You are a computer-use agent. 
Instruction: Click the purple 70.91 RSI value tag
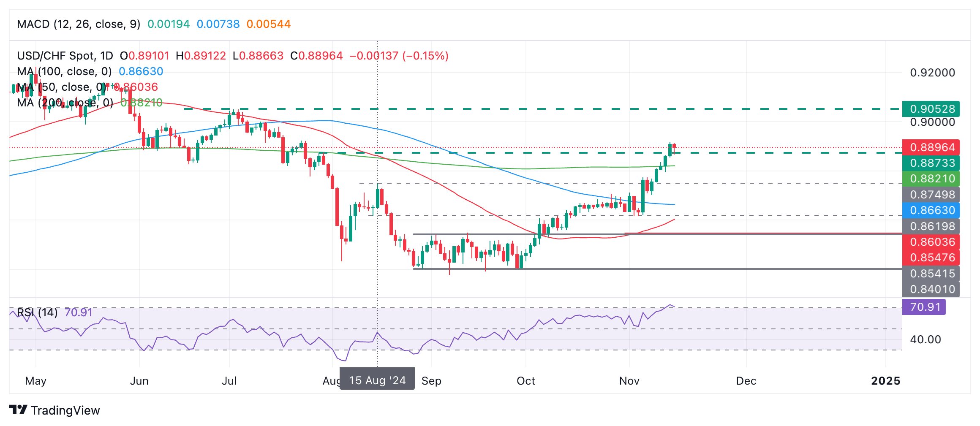point(924,307)
